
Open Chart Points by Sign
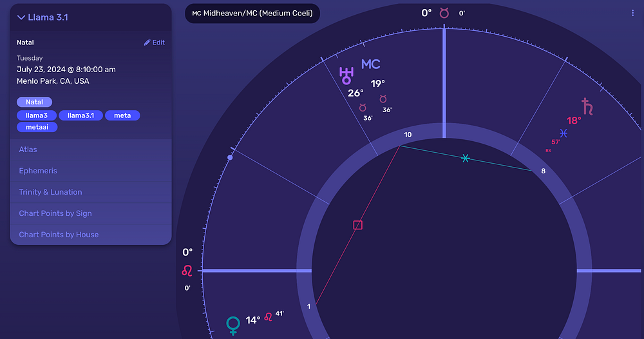click(x=91, y=213)
